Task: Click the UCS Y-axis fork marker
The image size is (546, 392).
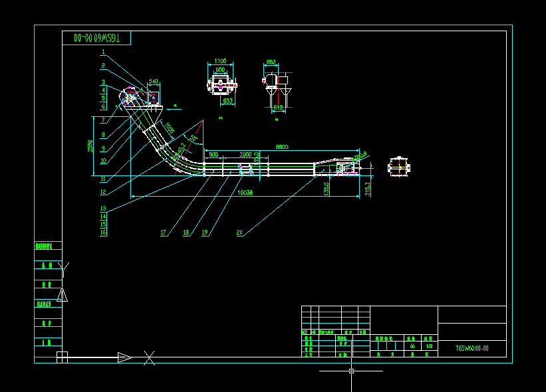Action: tap(63, 270)
